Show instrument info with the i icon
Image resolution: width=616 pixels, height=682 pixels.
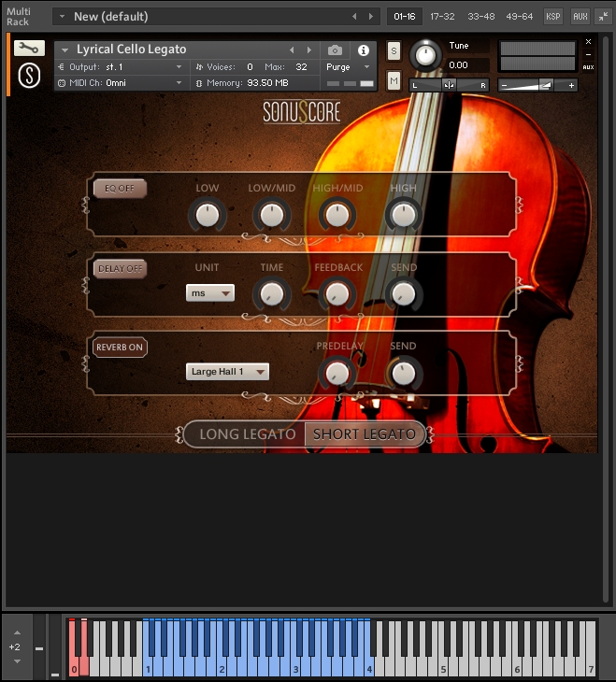click(363, 50)
